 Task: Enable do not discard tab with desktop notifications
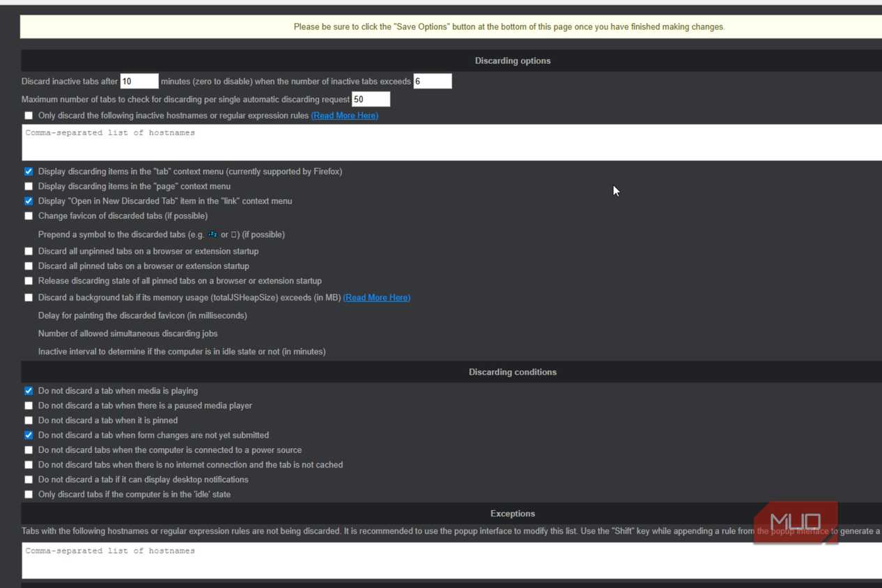point(29,479)
